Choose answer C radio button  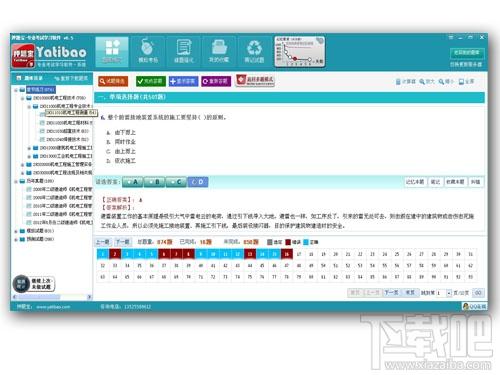176,182
